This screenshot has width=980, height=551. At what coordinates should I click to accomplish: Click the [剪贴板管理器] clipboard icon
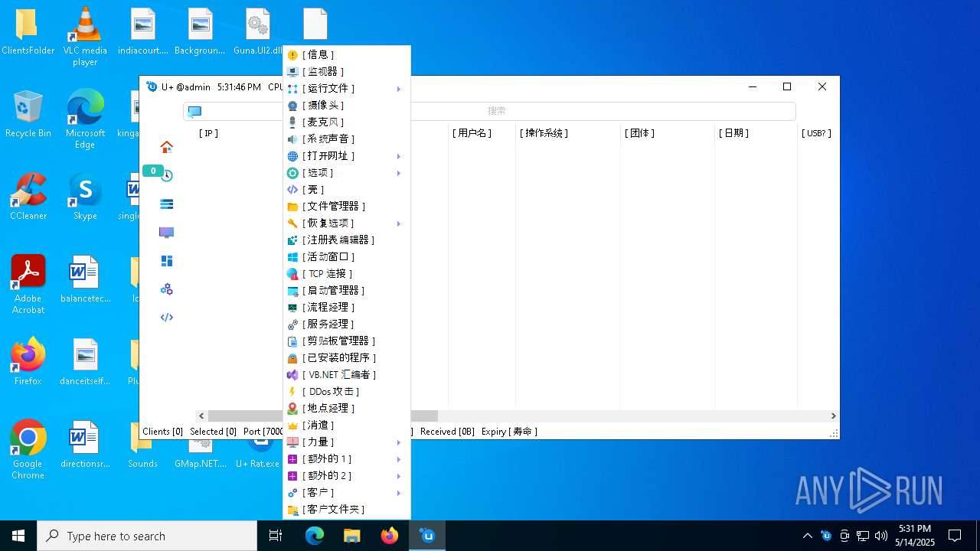pos(292,341)
